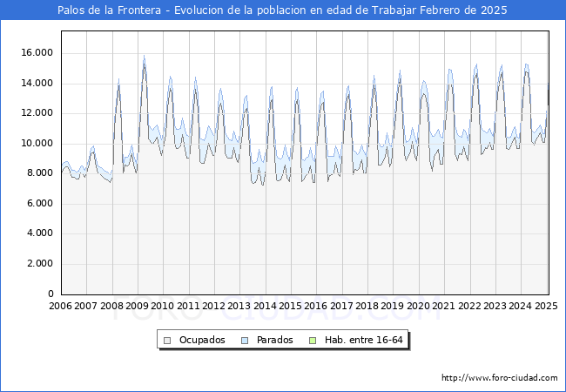Click the 2008 x-axis year label
Screen dimensions: 566x392
click(x=112, y=306)
